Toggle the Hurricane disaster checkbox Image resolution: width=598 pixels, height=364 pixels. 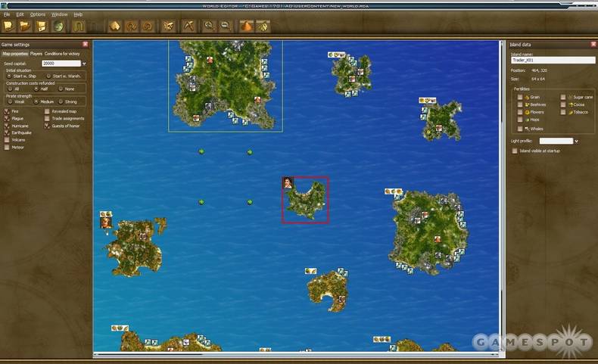click(7, 126)
